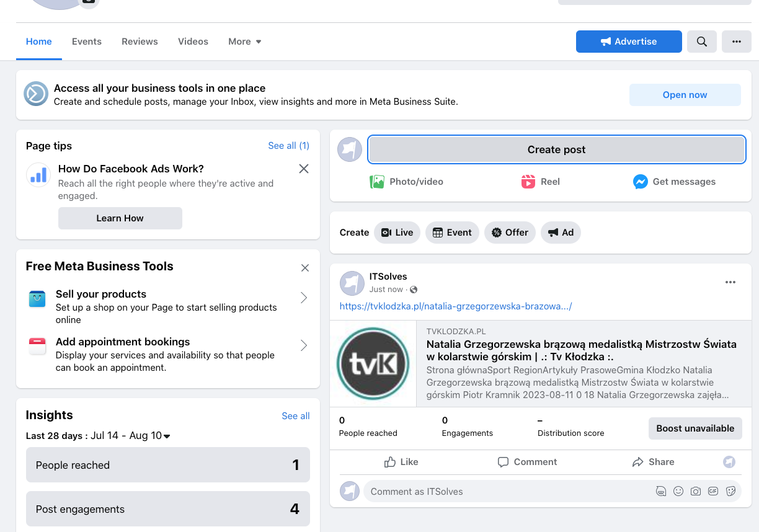Click the Just now post timestamp
Image resolution: width=759 pixels, height=532 pixels.
(x=386, y=290)
